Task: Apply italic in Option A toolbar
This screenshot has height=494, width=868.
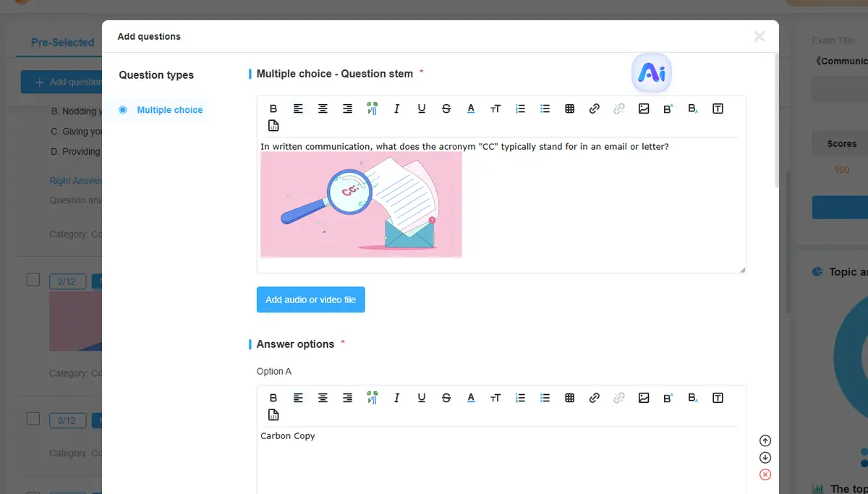Action: (396, 398)
